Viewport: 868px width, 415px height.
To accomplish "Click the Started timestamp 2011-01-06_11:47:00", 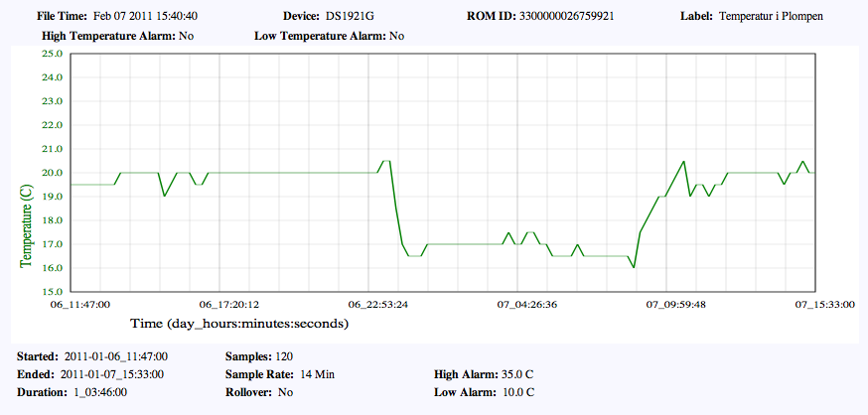I will coord(116,355).
